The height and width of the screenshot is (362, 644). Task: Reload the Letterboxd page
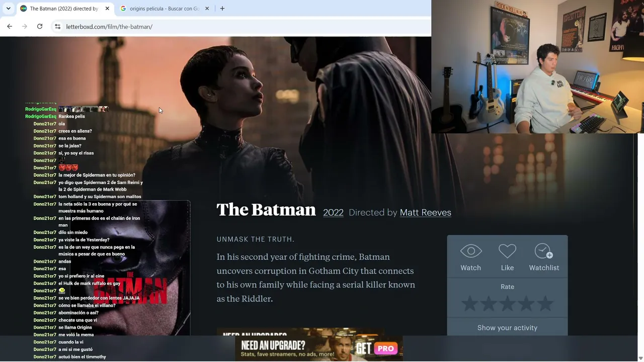click(40, 26)
